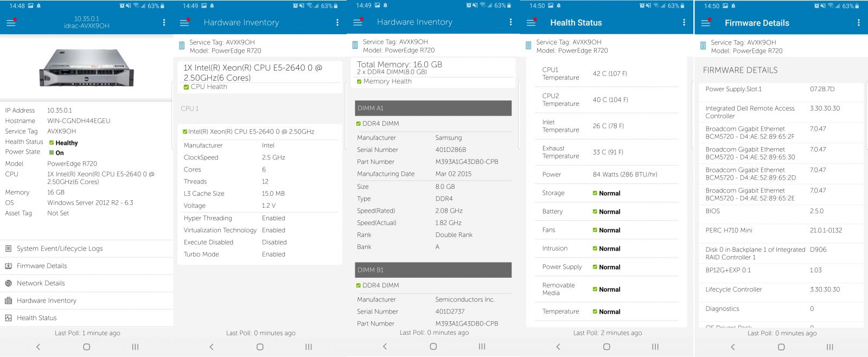This screenshot has width=868, height=357.
Task: Tap Android recents button below idrac-AVXK9OH screen
Action: point(135,347)
